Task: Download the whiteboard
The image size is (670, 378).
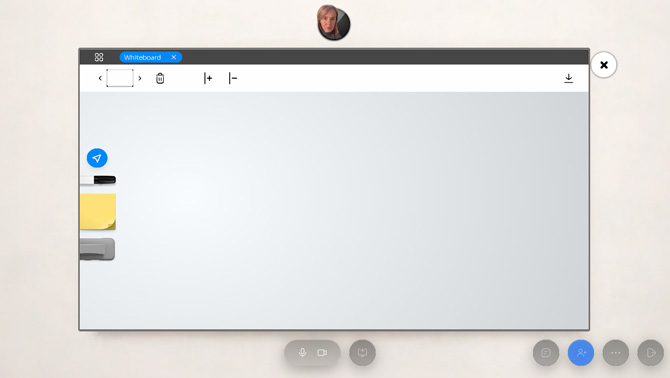Action: pos(569,78)
